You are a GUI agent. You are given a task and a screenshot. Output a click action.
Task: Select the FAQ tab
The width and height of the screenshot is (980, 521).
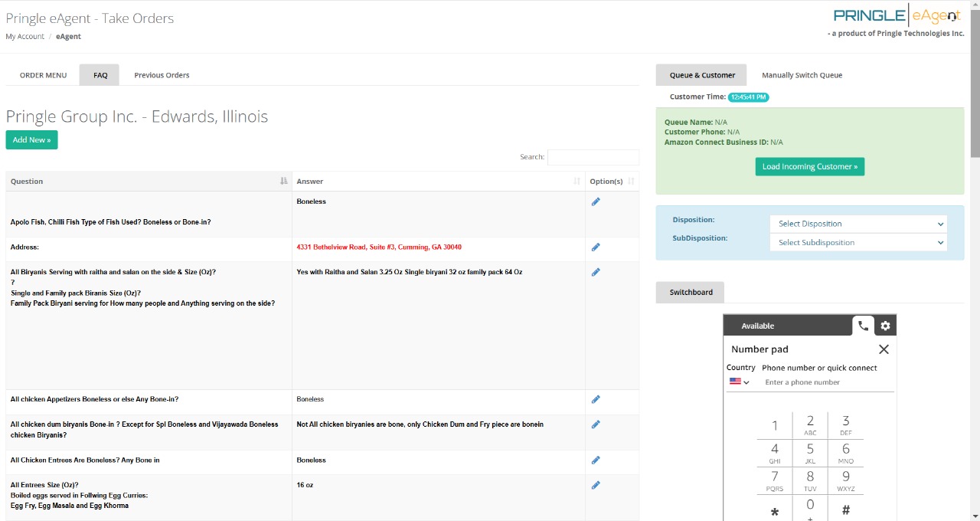pyautogui.click(x=100, y=75)
